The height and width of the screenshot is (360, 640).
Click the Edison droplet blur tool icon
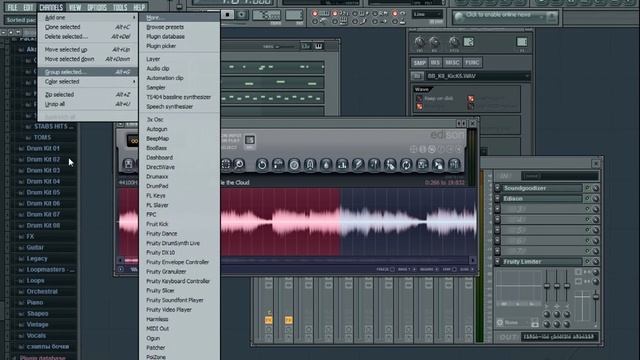[x=326, y=164]
